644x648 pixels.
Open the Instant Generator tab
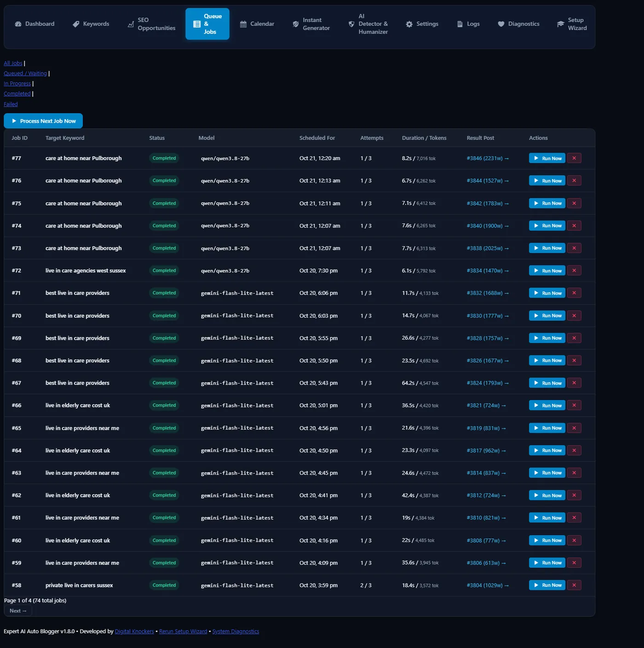[x=311, y=24]
